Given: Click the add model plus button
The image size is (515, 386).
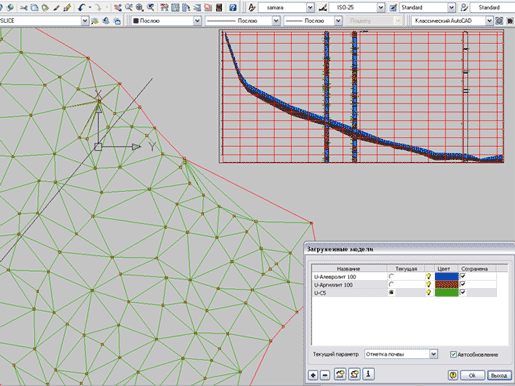Looking at the screenshot, I should pyautogui.click(x=313, y=375).
